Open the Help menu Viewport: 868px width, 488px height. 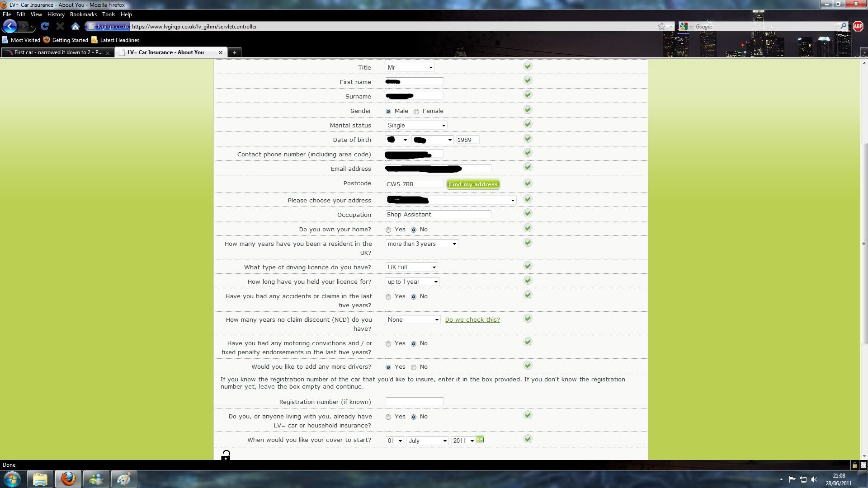pos(126,14)
